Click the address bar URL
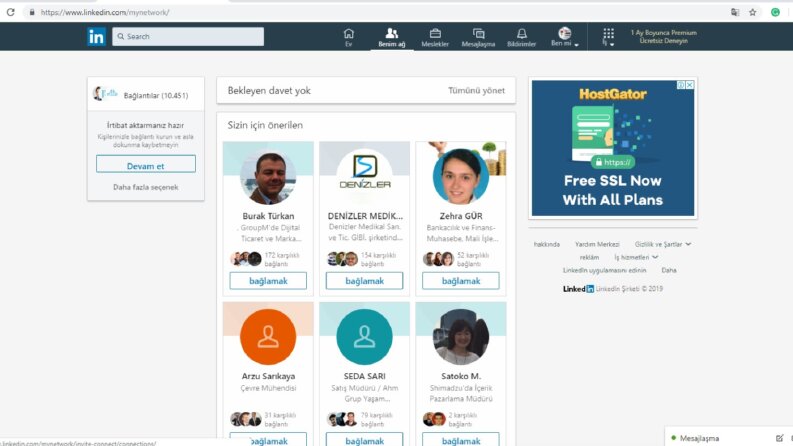The width and height of the screenshot is (793, 446). tap(105, 12)
